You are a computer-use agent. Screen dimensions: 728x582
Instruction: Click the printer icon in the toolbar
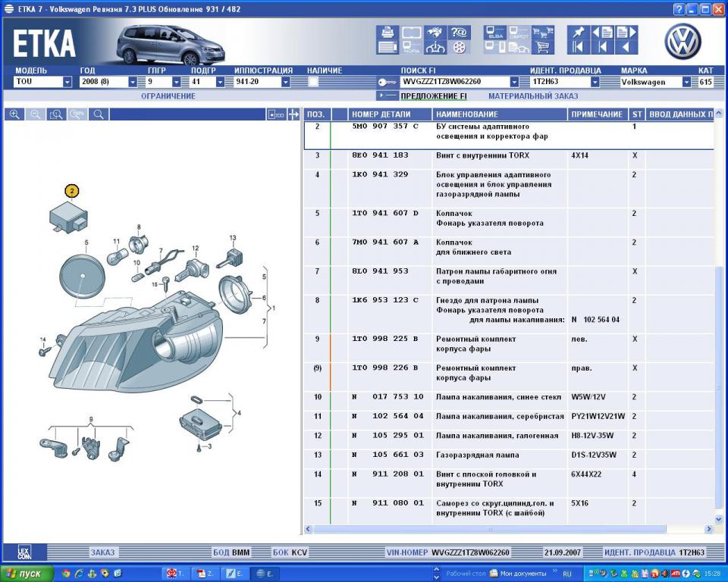pos(388,33)
